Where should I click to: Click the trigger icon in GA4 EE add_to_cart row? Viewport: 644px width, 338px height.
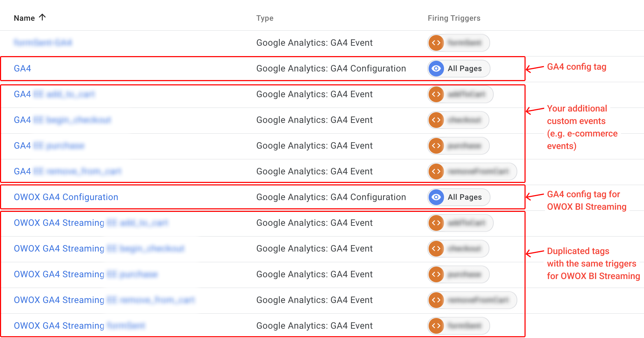click(436, 94)
